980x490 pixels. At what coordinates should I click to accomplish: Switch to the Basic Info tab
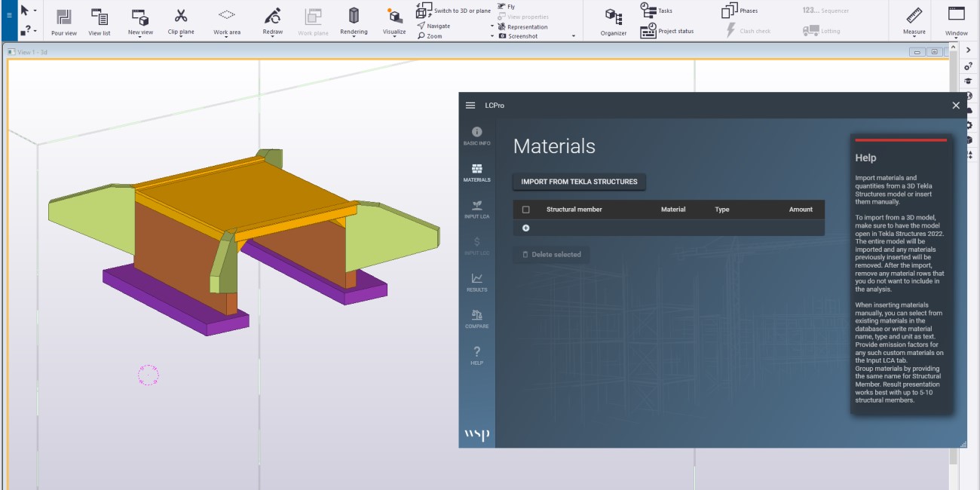(x=476, y=136)
